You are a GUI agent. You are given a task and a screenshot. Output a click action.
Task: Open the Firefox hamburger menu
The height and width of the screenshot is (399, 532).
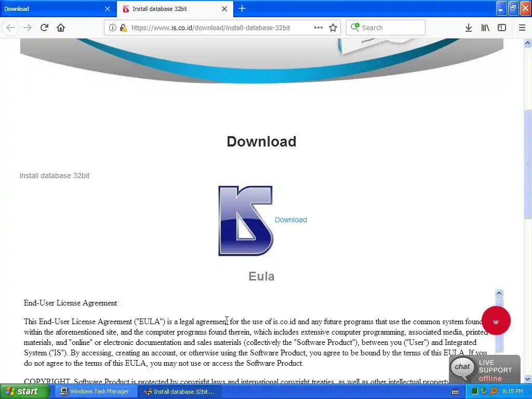point(522,28)
